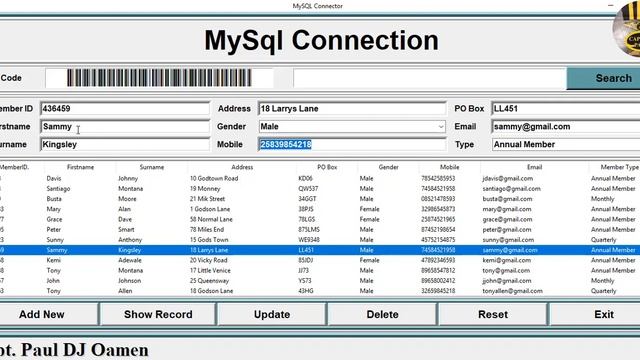The width and height of the screenshot is (640, 360).
Task: Select the row with firstname Peter
Action: 320,229
